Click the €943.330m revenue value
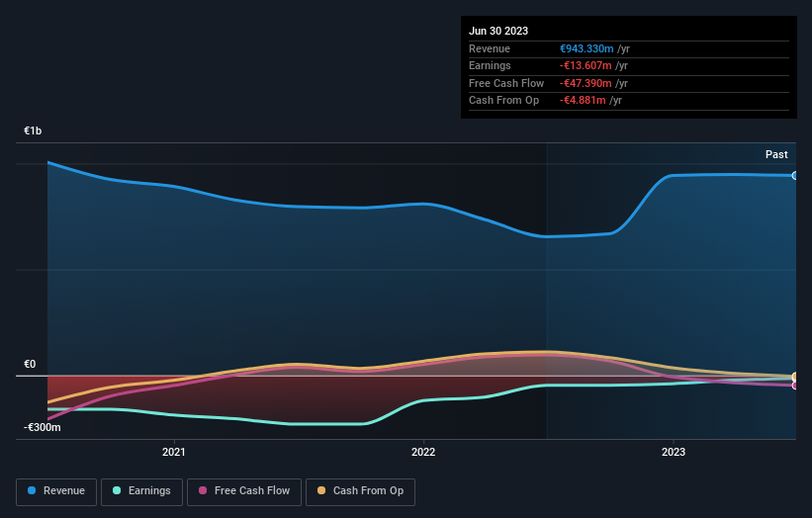812x518 pixels. pyautogui.click(x=586, y=48)
